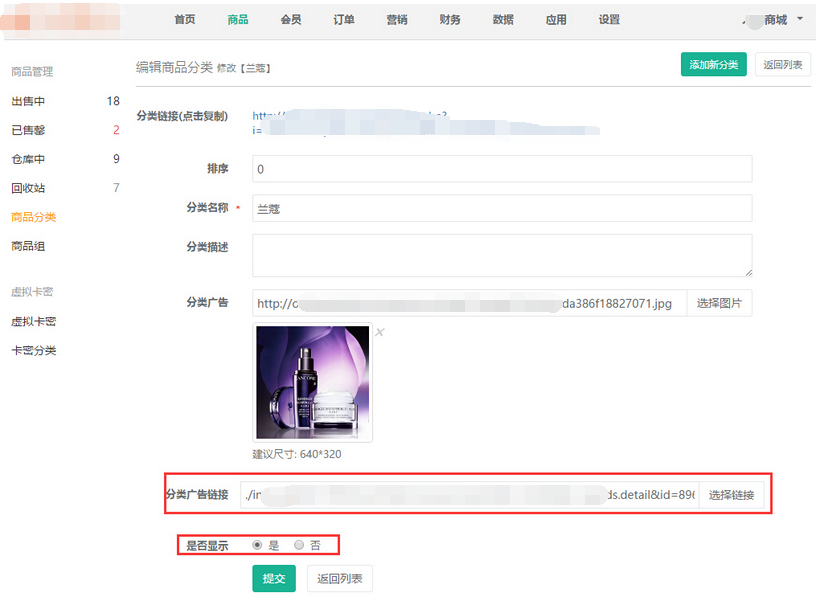Screen dimensions: 818x600
Task: Expand the 商城 account dropdown arrow
Action: tap(800, 19)
